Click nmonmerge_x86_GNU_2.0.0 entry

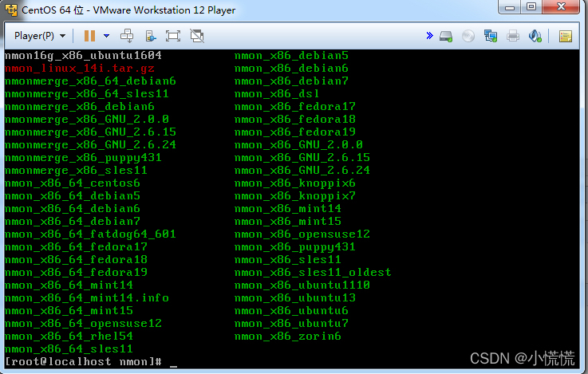coord(87,120)
